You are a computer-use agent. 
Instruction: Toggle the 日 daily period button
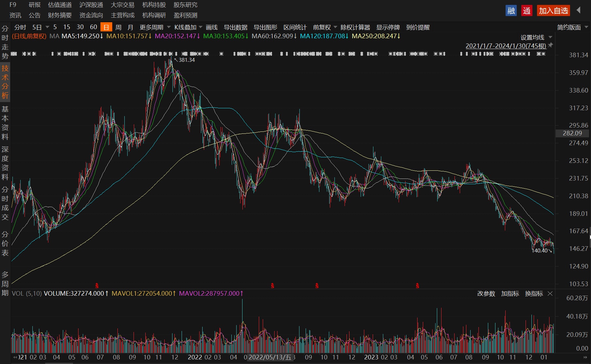tap(106, 27)
